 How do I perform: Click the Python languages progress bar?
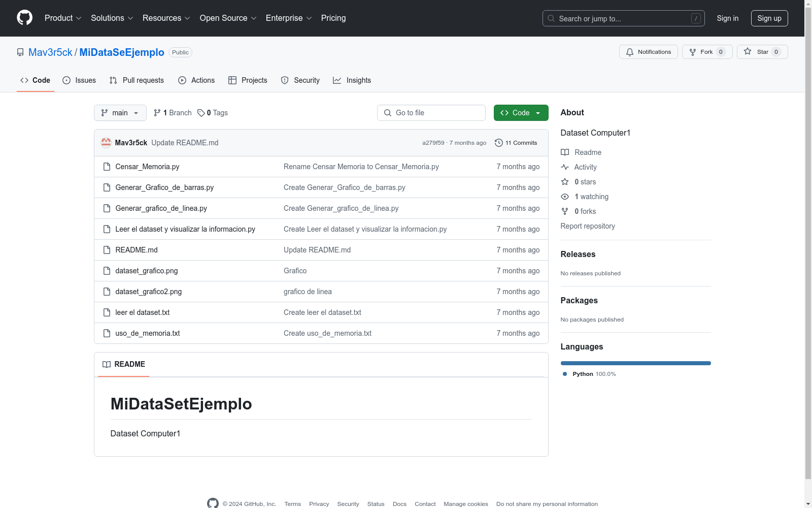point(635,363)
